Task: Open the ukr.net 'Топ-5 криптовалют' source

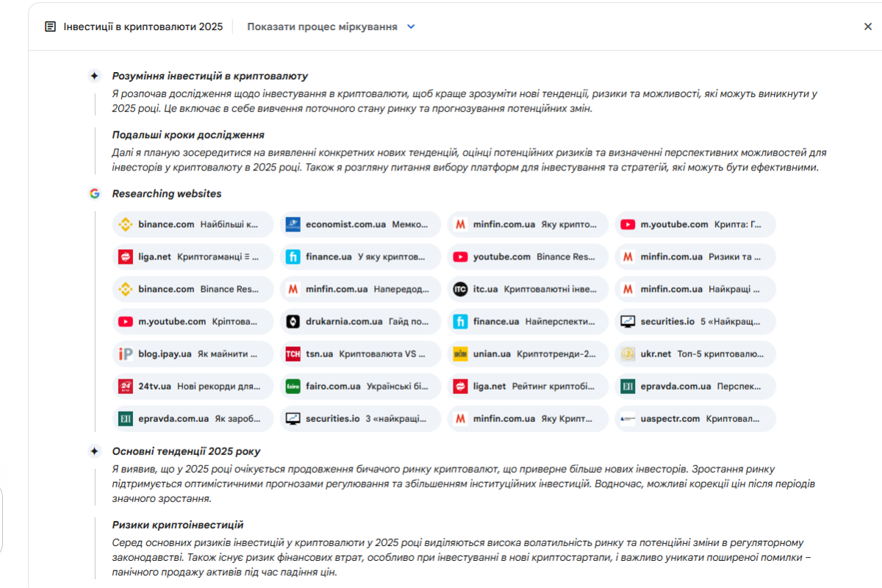Action: (x=695, y=354)
